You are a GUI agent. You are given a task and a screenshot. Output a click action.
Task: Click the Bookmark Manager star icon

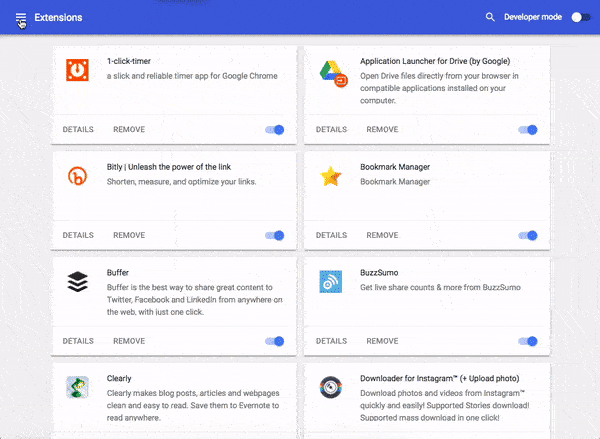331,176
